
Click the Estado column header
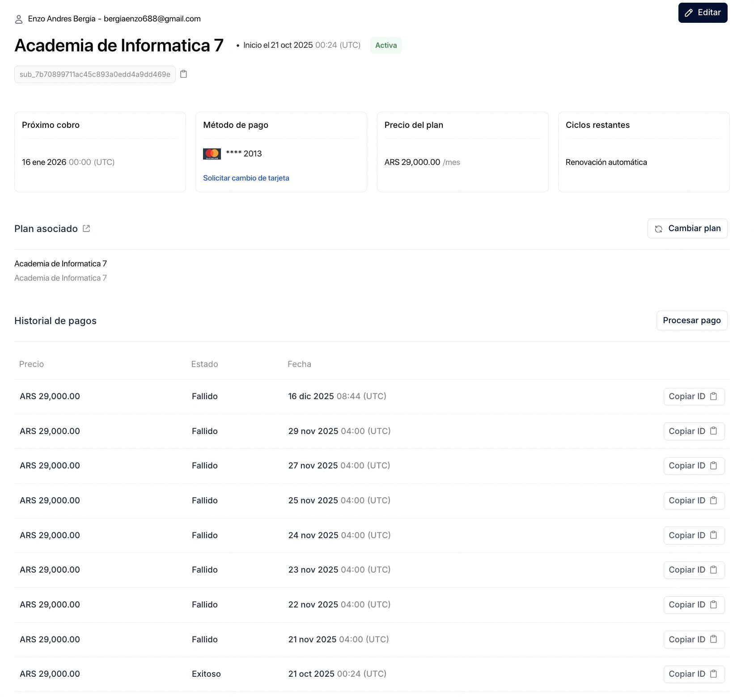point(204,364)
